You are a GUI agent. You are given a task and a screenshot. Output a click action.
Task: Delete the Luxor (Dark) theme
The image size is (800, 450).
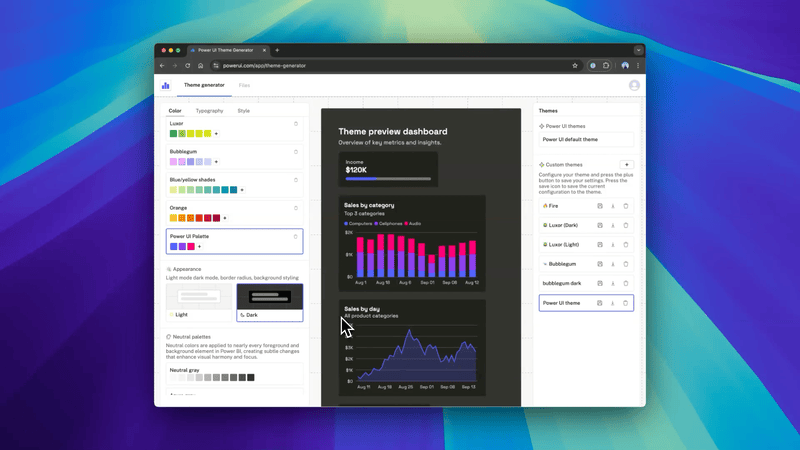(626, 226)
